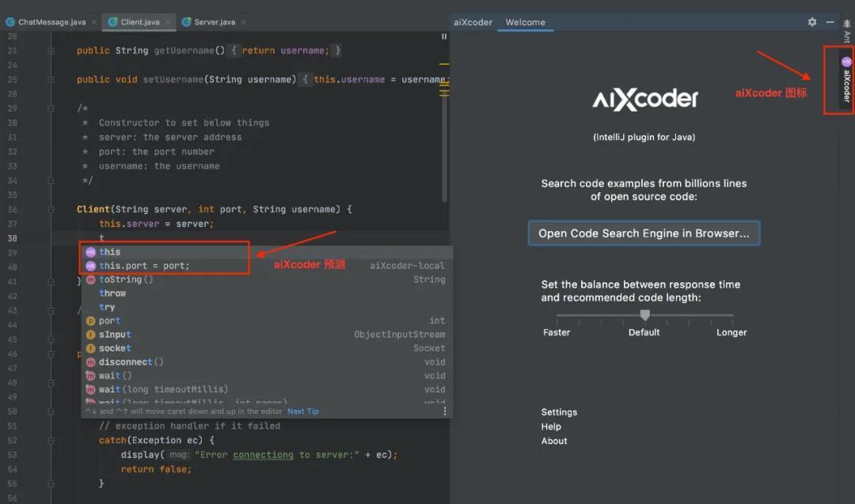Close the Client.java tab
Viewport: 855px width, 504px height.
click(167, 22)
